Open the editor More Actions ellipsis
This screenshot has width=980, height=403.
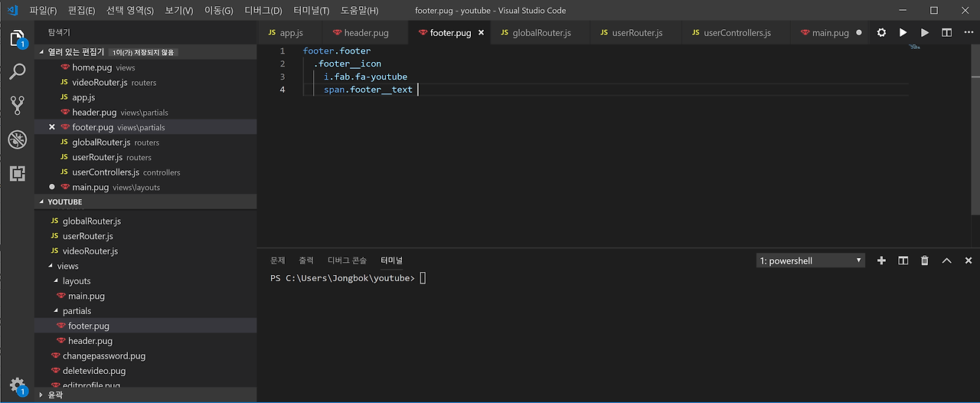[969, 33]
